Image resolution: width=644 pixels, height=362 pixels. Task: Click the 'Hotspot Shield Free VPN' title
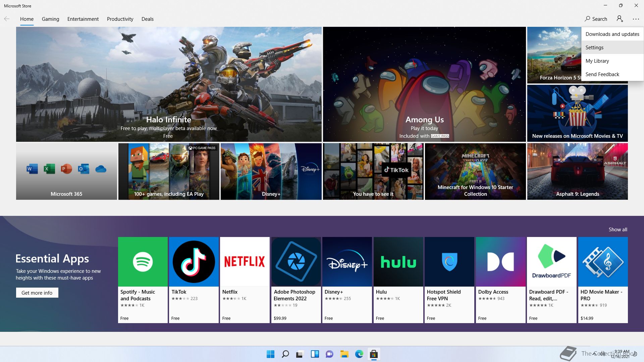point(444,295)
